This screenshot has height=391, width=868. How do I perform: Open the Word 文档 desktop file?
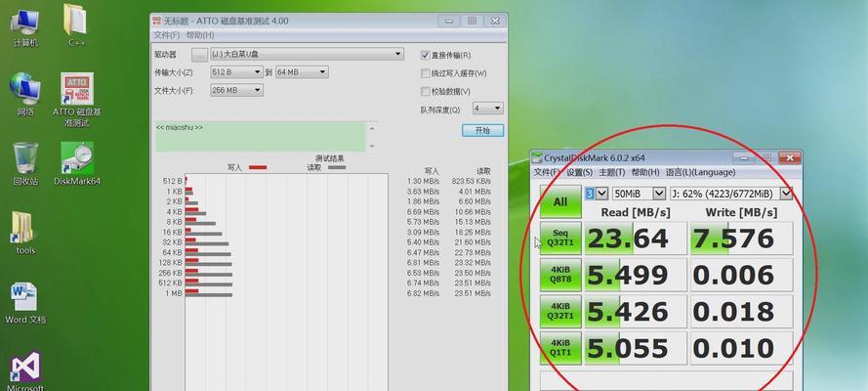[25, 303]
